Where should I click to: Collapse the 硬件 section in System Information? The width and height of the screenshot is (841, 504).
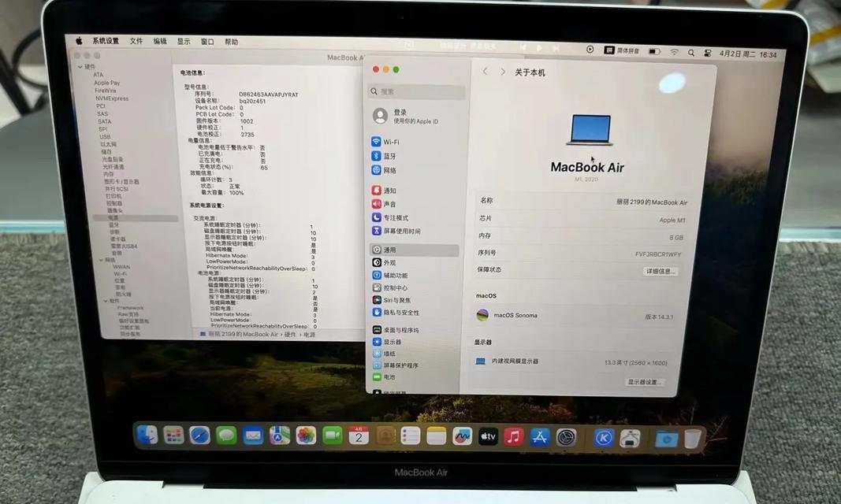click(x=80, y=67)
